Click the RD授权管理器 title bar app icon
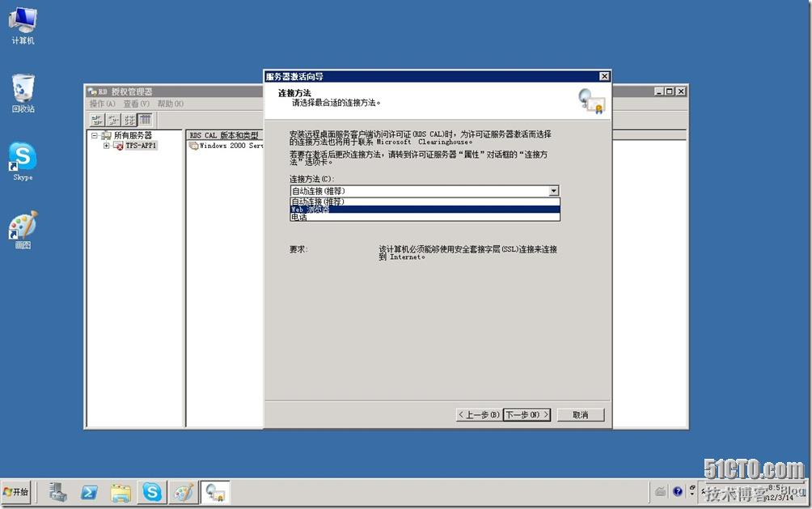The width and height of the screenshot is (812, 509). coord(92,91)
